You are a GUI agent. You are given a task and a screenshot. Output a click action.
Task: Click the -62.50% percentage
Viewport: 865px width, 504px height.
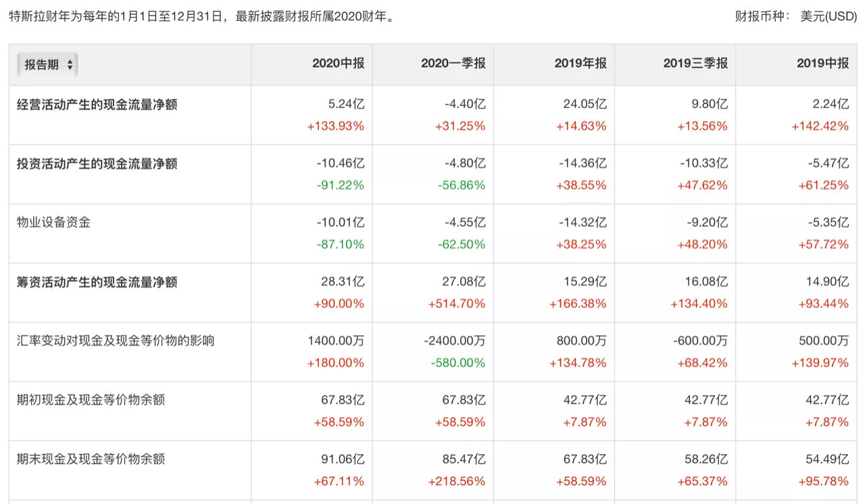[462, 245]
